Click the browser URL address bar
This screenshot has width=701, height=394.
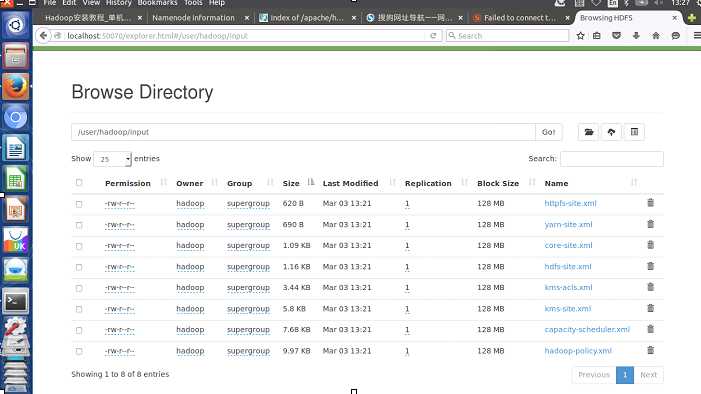click(x=246, y=36)
